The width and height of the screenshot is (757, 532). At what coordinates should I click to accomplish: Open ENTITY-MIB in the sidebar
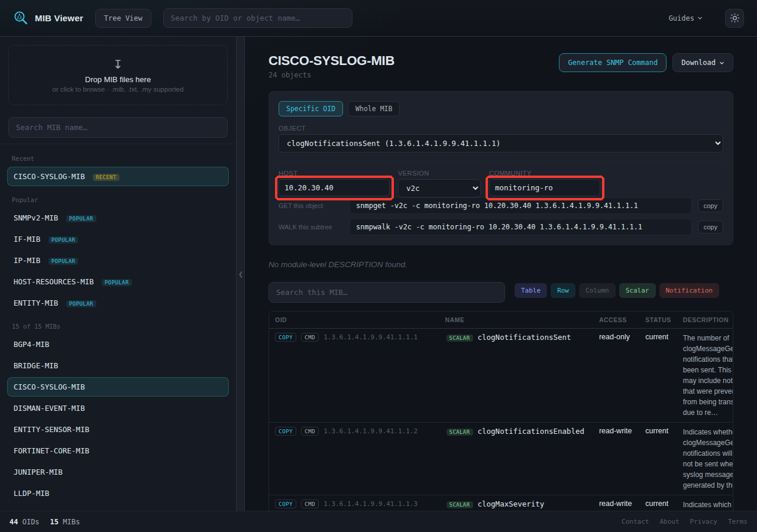[118, 303]
